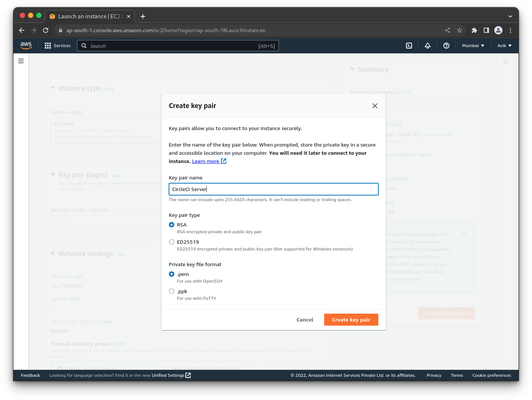Image resolution: width=532 pixels, height=400 pixels.
Task: Open the Mumbai region dropdown
Action: point(473,46)
